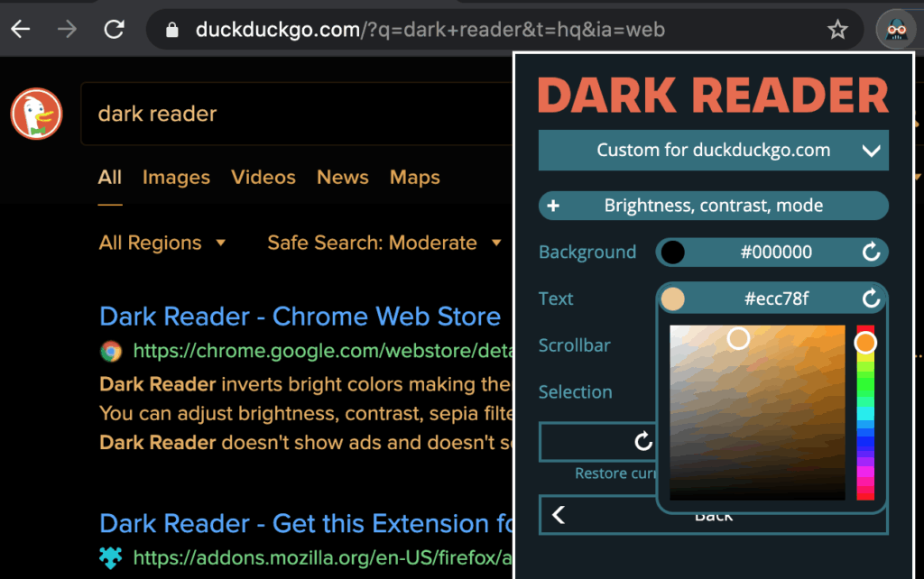Switch to the Maps tab
Viewport: 924px width, 579px height.
click(x=415, y=178)
